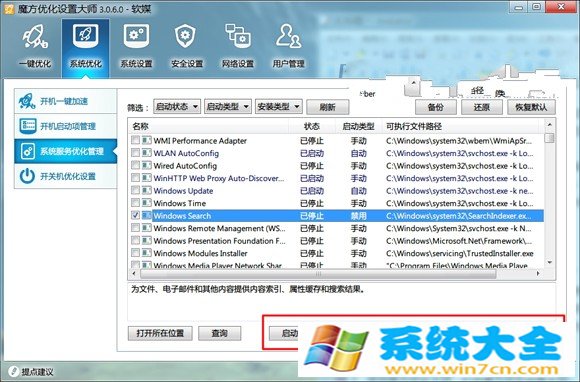Click service icon beside Wired AutoConfig
The width and height of the screenshot is (580, 382).
(146, 165)
